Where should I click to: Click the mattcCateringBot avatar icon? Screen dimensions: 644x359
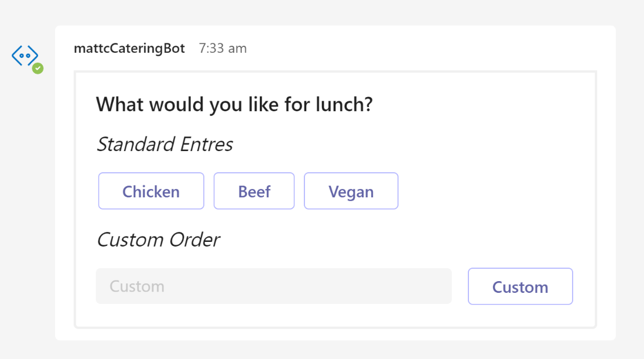click(25, 57)
